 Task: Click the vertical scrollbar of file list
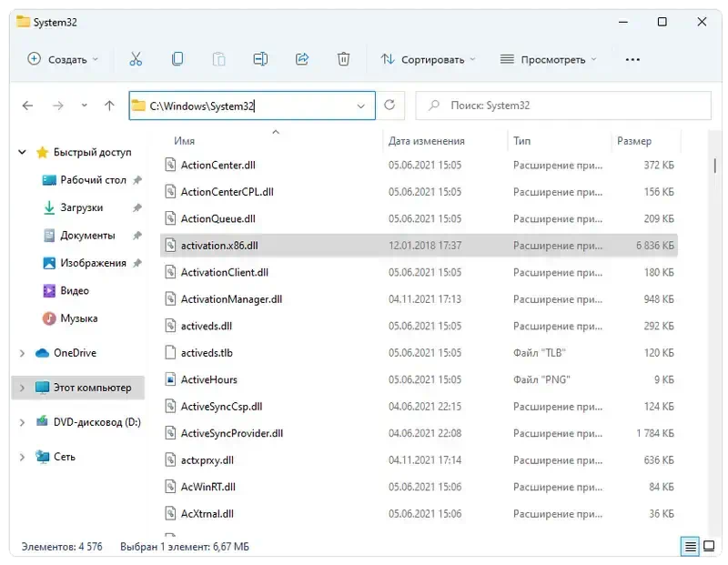[x=716, y=167]
